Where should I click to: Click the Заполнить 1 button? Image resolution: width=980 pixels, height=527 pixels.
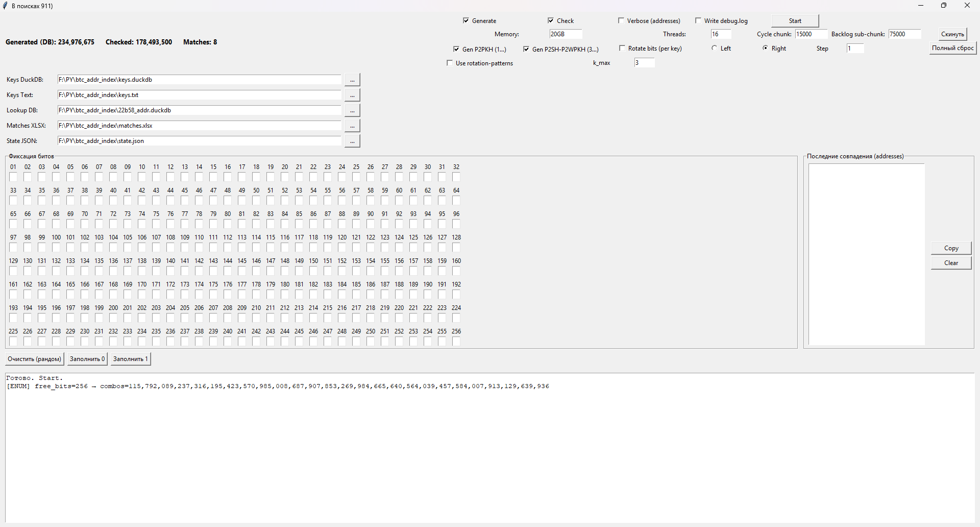coord(131,359)
